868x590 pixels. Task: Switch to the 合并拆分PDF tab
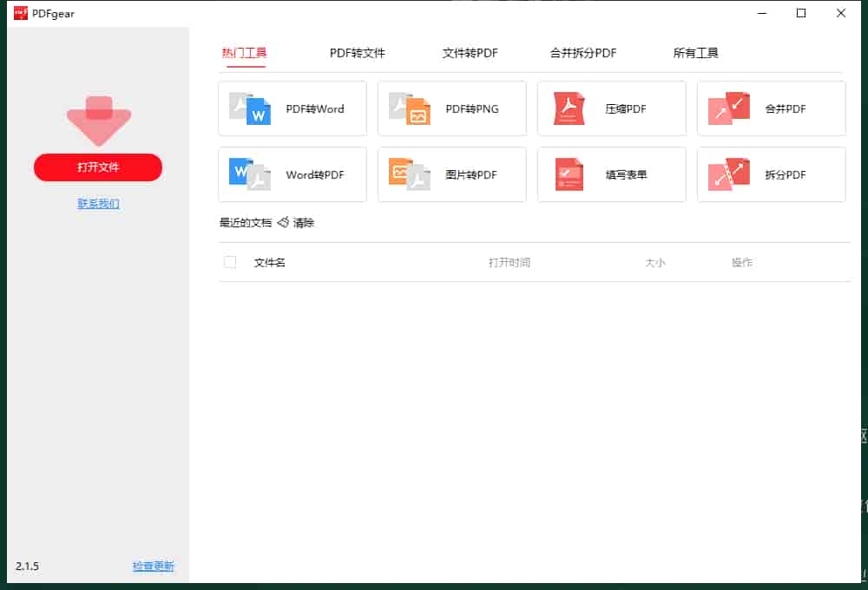583,52
